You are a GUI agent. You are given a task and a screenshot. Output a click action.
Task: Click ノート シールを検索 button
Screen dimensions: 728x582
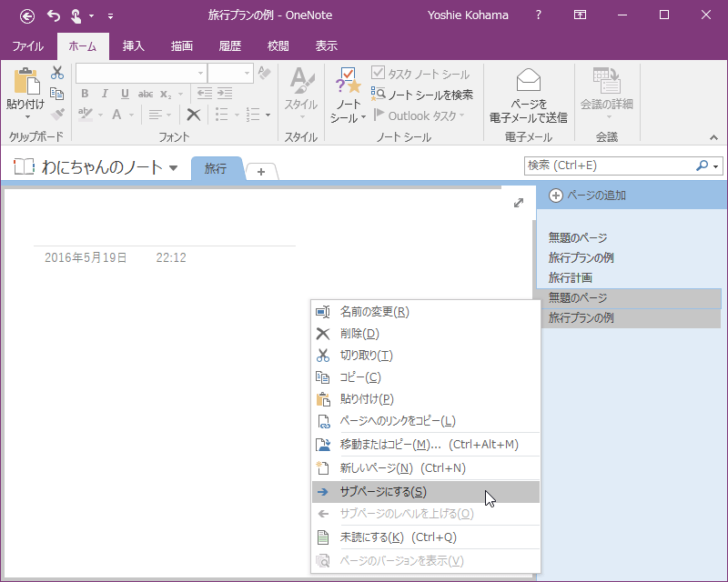click(422, 95)
